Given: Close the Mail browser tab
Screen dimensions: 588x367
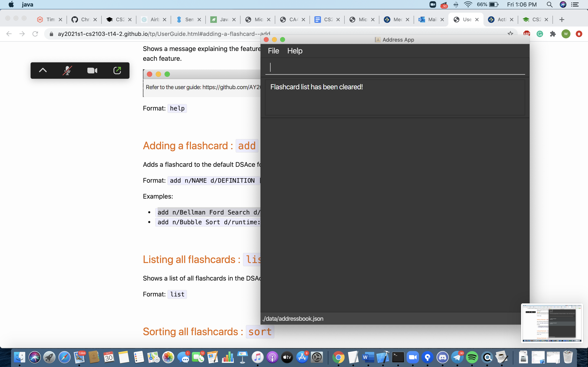Looking at the screenshot, I should tap(442, 20).
